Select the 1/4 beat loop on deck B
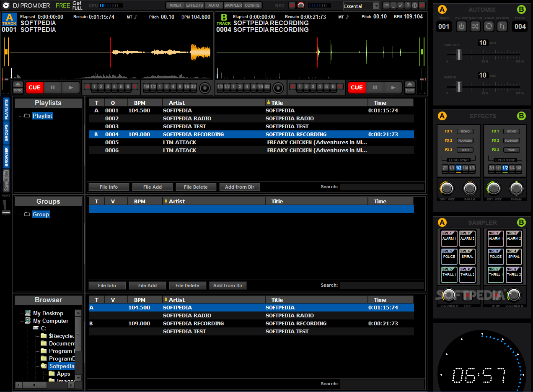Image resolution: width=533 pixels, height=392 pixels. [220, 87]
